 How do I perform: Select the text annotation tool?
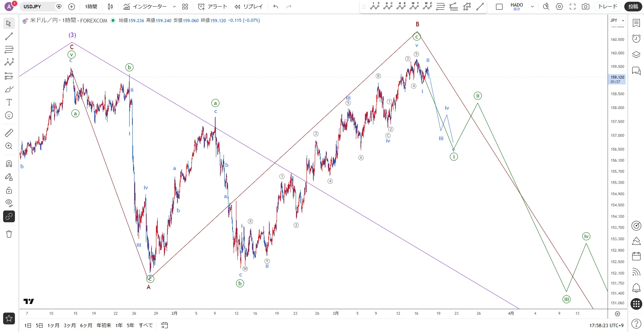(9, 102)
